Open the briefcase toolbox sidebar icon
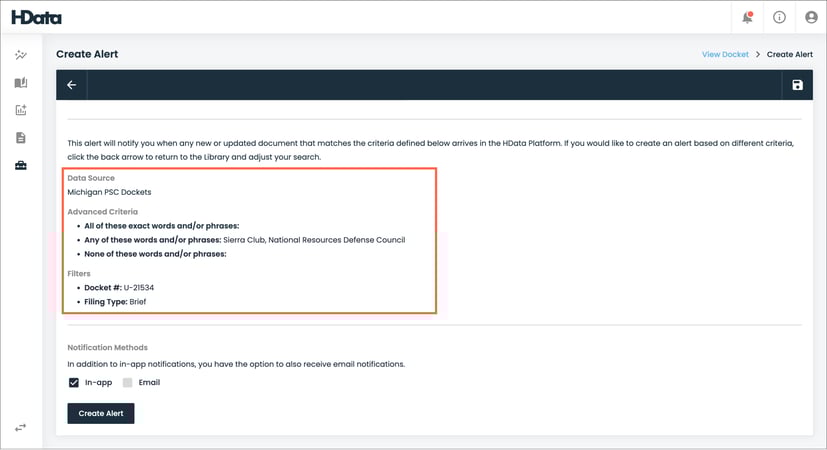This screenshot has height=450, width=827. (21, 165)
